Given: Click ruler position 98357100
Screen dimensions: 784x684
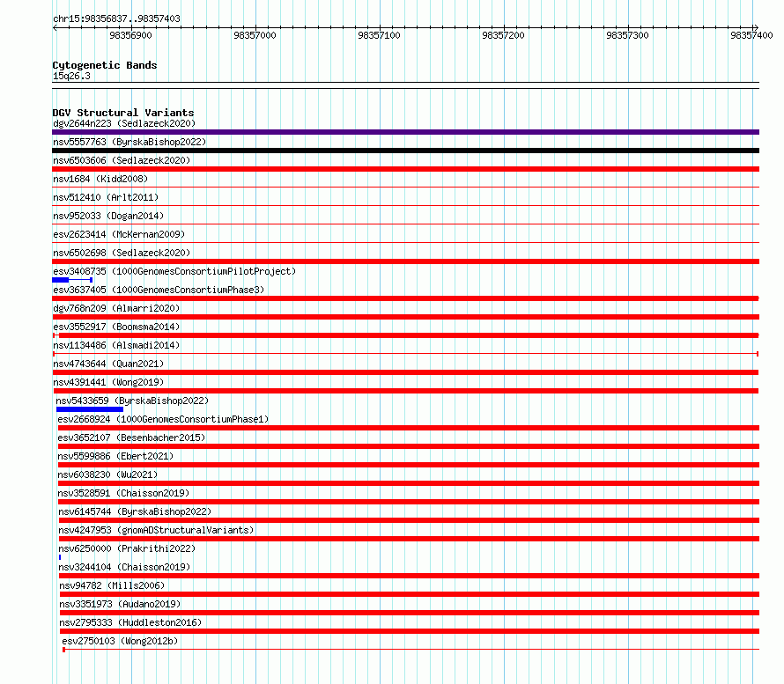Looking at the screenshot, I should [x=379, y=35].
